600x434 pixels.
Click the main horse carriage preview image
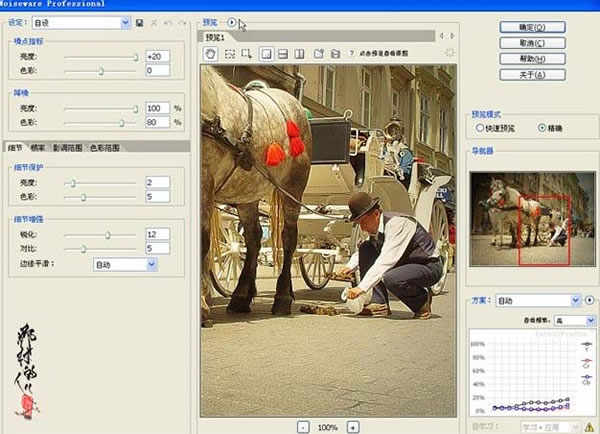[x=328, y=241]
